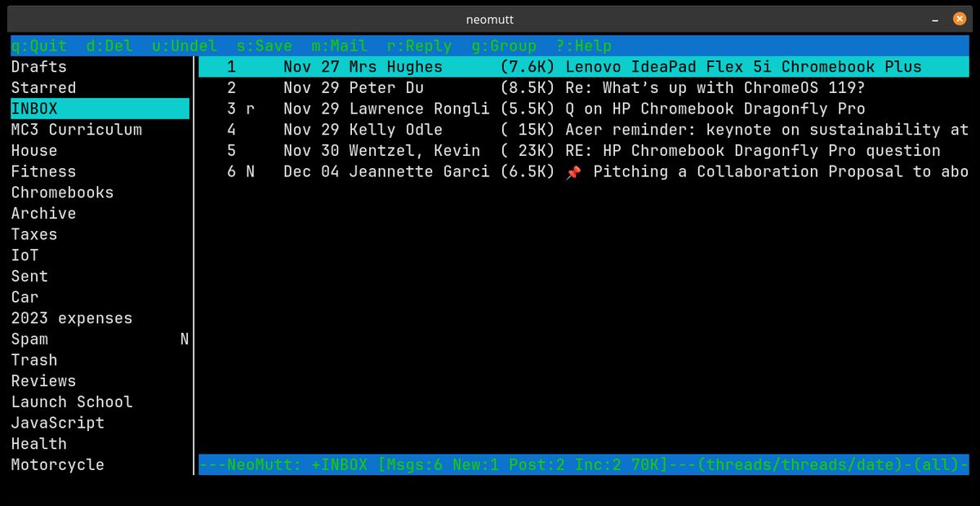This screenshot has width=980, height=506.
Task: Click the r:Reply shortcut
Action: click(420, 46)
